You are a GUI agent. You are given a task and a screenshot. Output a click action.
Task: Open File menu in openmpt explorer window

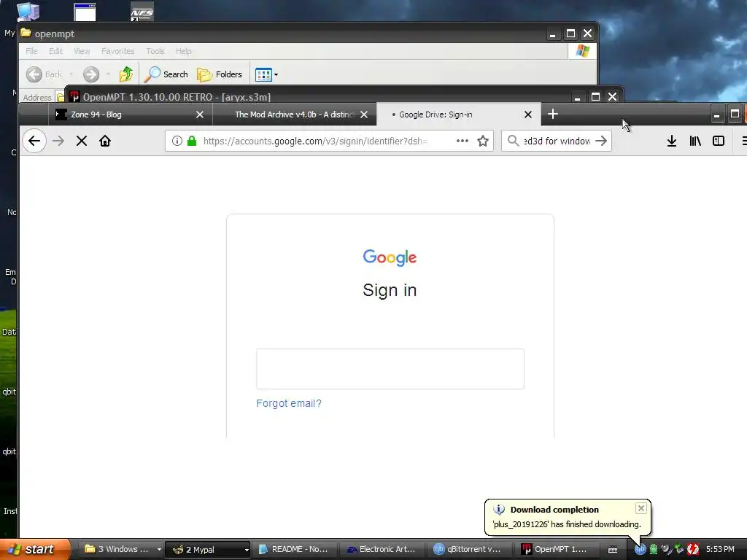tap(31, 51)
